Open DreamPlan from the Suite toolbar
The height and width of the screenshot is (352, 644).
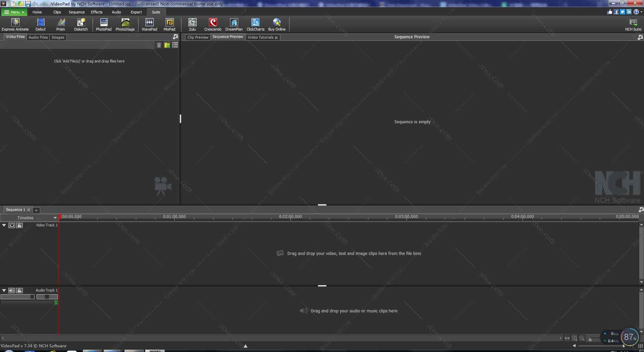coord(234,24)
